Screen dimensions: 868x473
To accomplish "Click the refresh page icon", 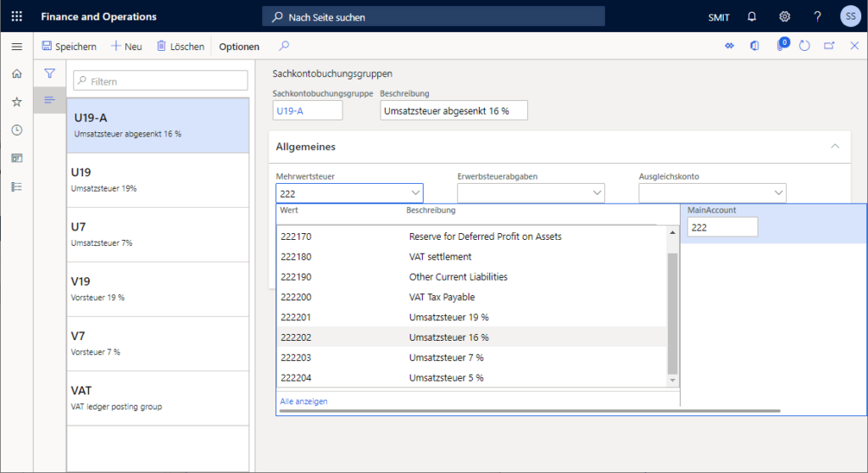I will click(x=804, y=46).
